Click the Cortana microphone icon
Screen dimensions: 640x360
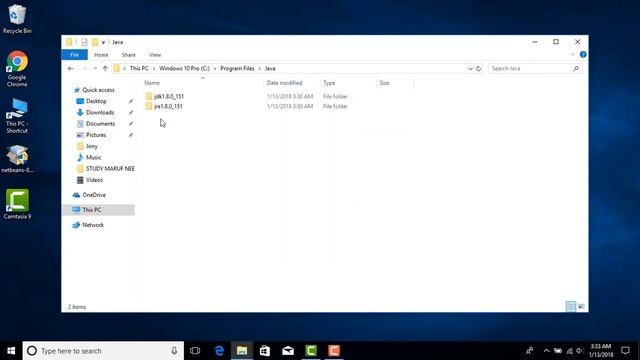[x=174, y=351]
